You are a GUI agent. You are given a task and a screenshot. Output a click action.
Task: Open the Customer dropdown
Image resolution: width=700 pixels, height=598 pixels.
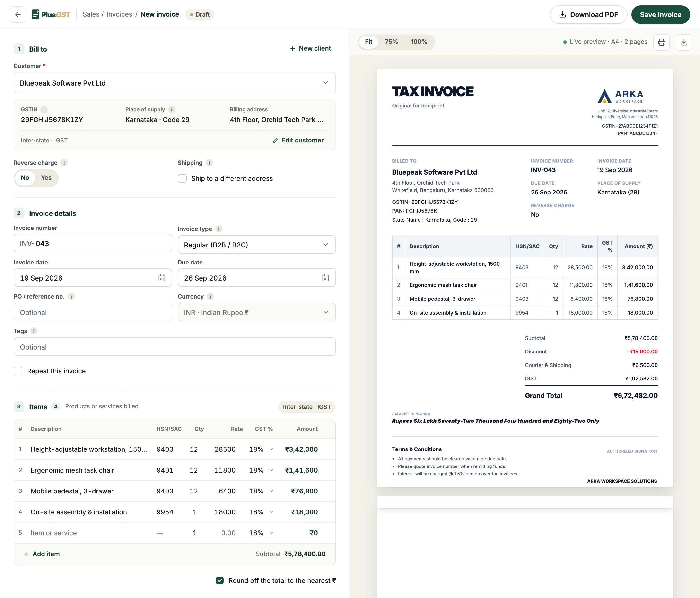pyautogui.click(x=175, y=83)
